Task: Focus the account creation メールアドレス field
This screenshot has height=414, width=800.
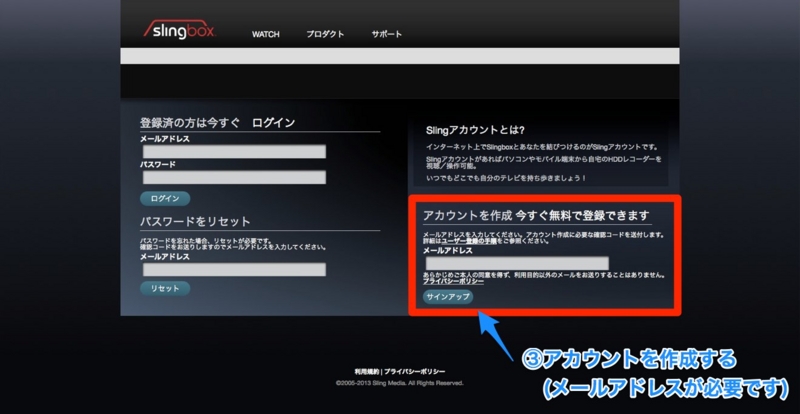Action: coord(517,263)
